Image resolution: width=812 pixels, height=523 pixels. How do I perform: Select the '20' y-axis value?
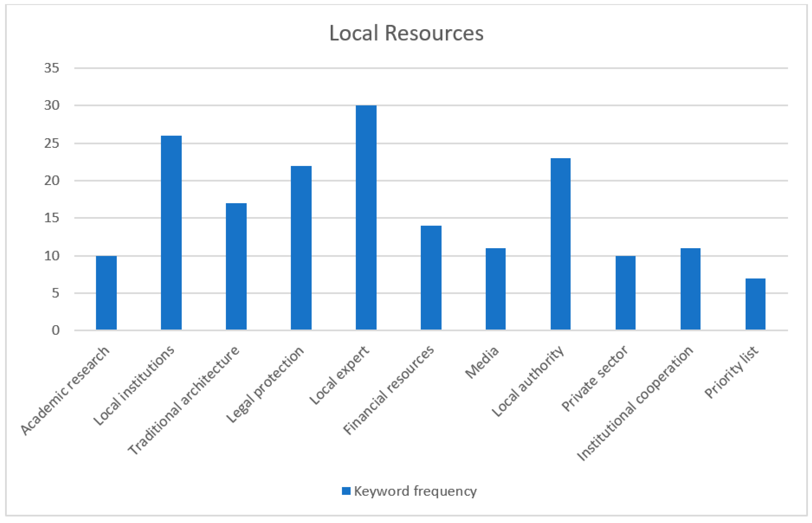(52, 181)
